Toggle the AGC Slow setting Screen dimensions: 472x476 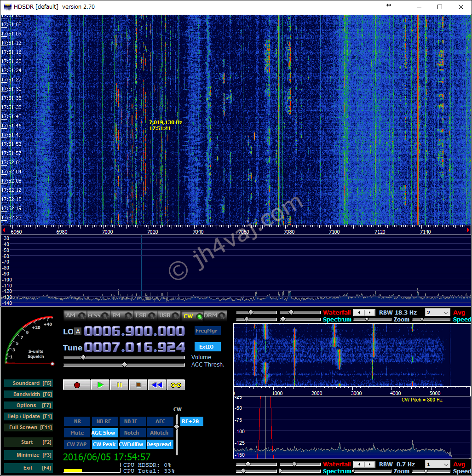click(104, 433)
